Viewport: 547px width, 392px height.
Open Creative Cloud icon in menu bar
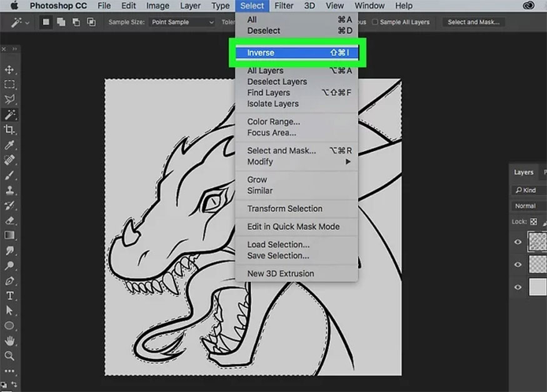pyautogui.click(x=528, y=6)
